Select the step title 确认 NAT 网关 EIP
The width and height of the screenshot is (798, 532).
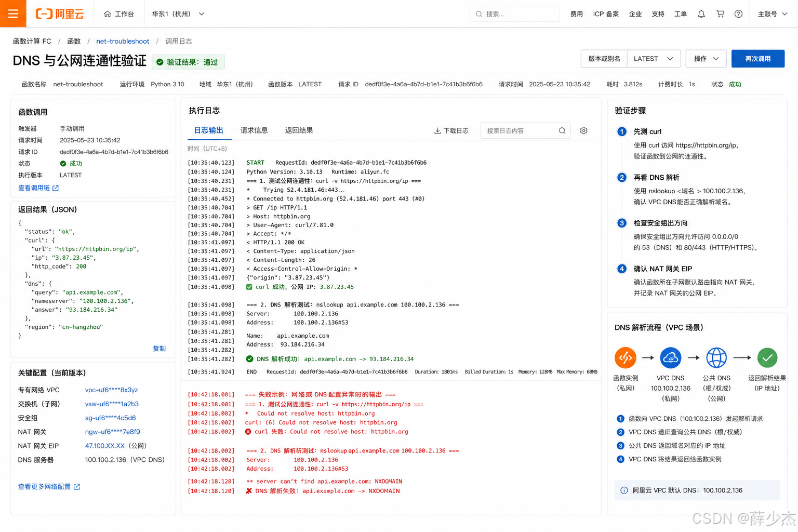(x=662, y=269)
